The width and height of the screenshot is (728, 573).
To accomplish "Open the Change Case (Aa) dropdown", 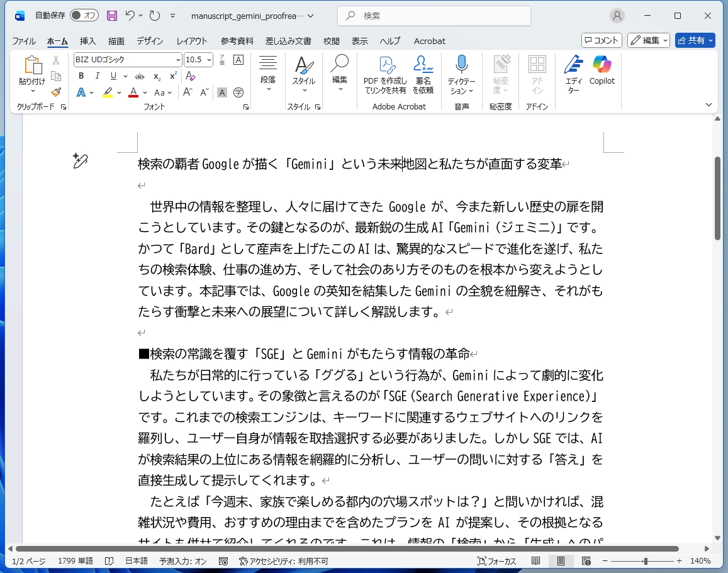I will 162,92.
